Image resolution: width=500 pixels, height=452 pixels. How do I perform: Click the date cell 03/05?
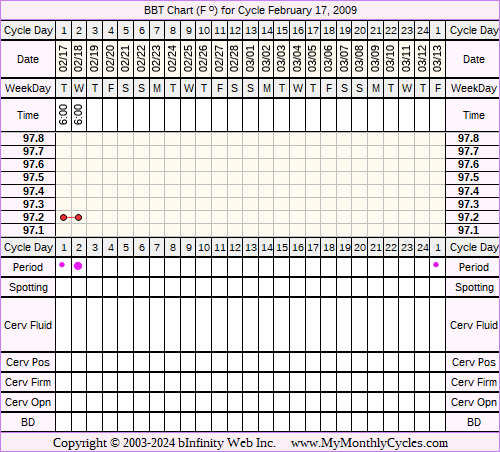click(x=313, y=59)
